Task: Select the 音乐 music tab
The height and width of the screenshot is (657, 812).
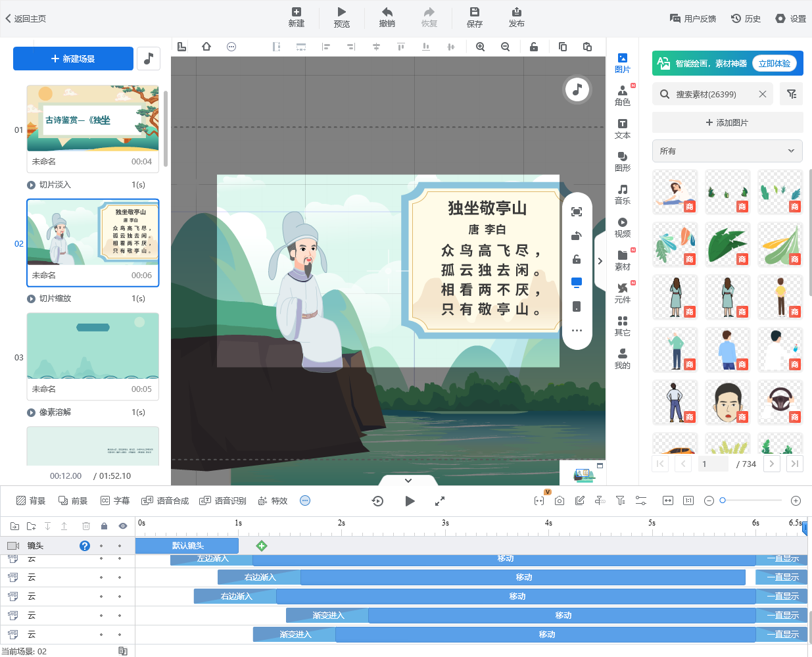Action: point(623,194)
